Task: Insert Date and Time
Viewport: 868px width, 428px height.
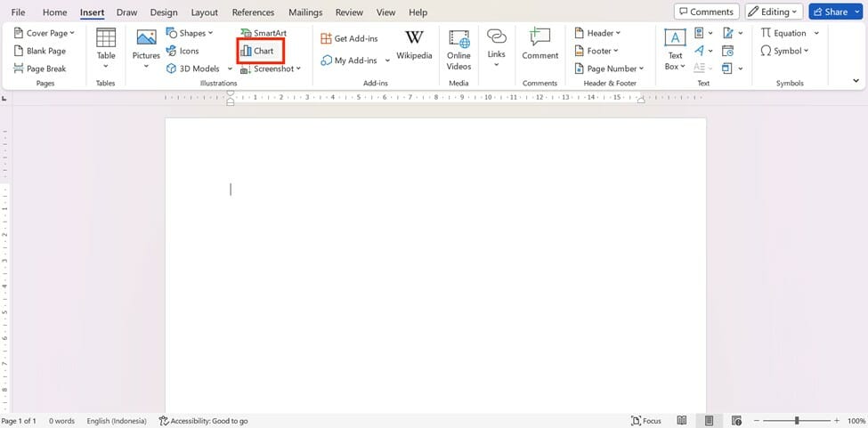Action: pos(728,51)
